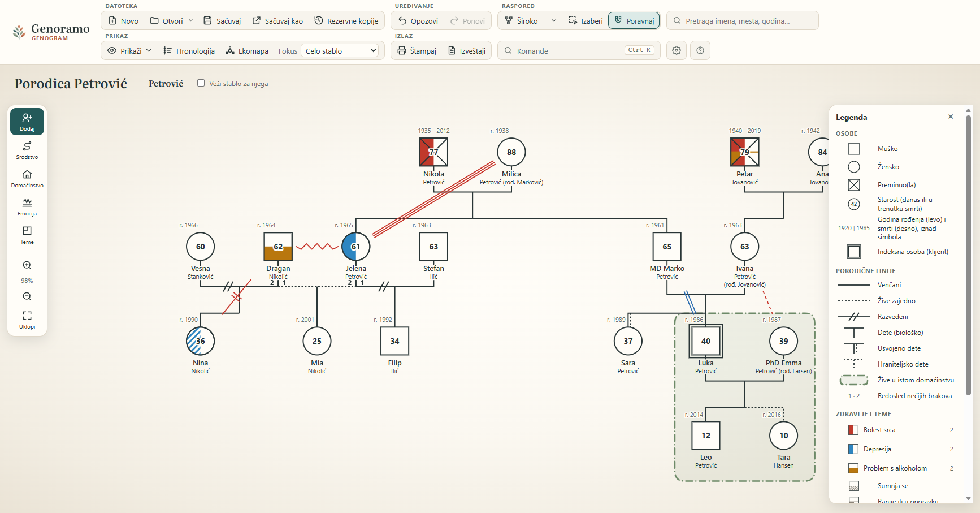
Task: Click the Dodaj add person tool
Action: coord(27,122)
